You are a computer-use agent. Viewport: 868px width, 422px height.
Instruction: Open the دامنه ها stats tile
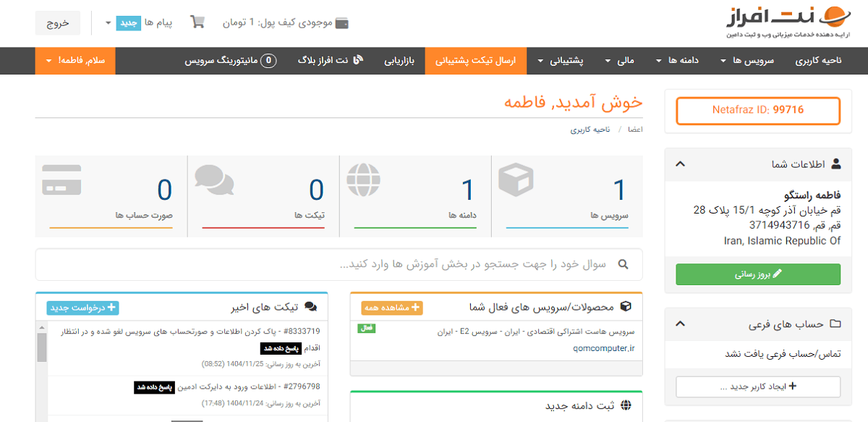coord(415,196)
